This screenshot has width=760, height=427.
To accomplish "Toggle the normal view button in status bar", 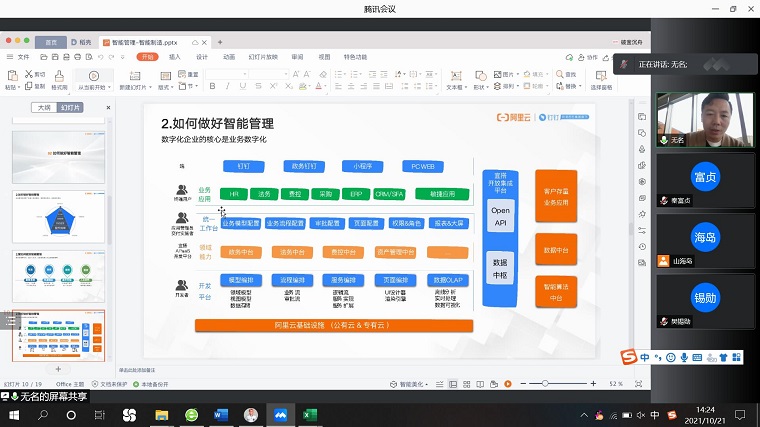I will [x=451, y=383].
